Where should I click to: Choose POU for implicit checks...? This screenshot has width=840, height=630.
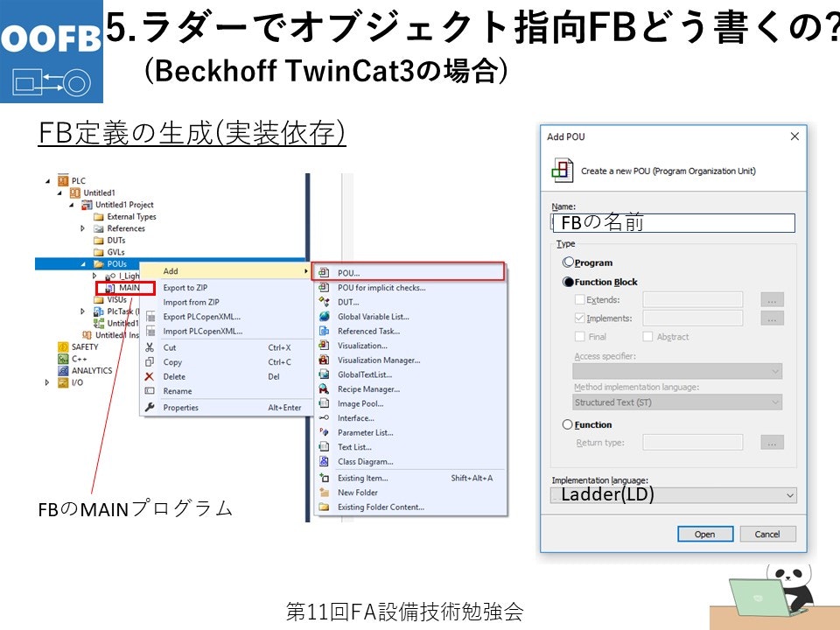[381, 287]
